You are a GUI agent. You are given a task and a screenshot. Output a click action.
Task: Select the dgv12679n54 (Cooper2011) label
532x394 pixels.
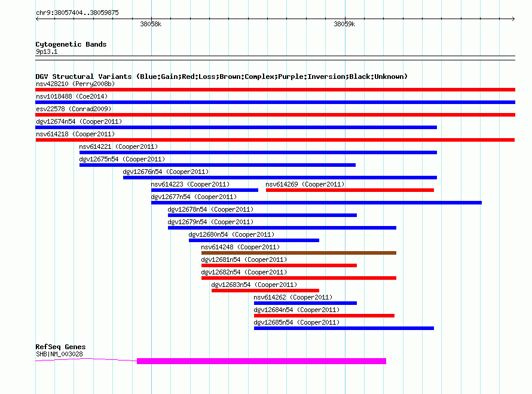click(210, 222)
